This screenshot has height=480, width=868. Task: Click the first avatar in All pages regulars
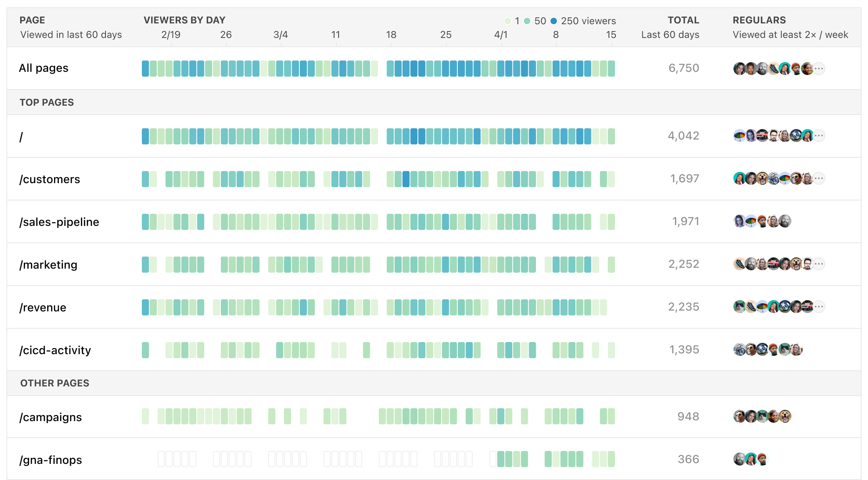tap(739, 68)
